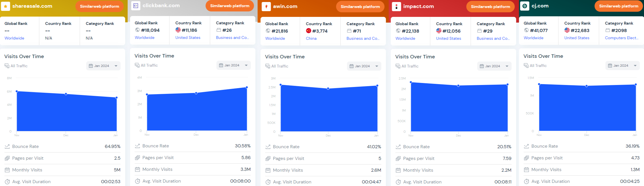Open clickbank.com Jan 2024 date dropdown

click(x=234, y=65)
